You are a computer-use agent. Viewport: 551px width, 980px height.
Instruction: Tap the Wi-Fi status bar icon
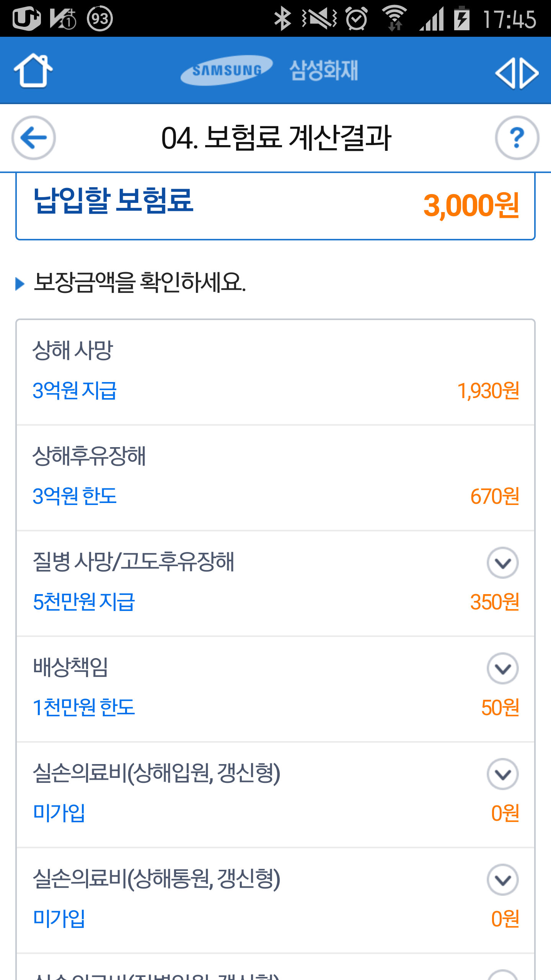[395, 18]
